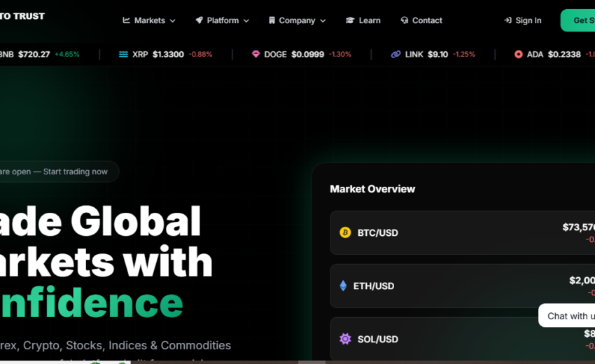Open the Company menu
This screenshot has height=364, width=595.
297,20
